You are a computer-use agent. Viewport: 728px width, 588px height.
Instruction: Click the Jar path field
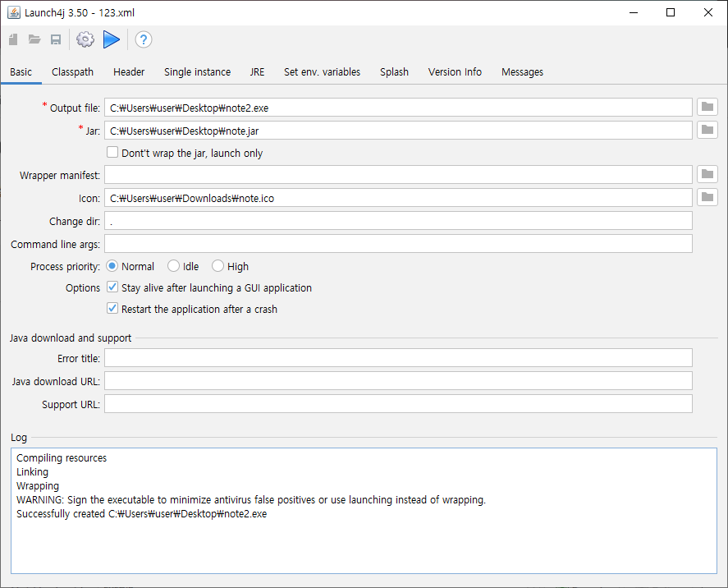click(398, 130)
